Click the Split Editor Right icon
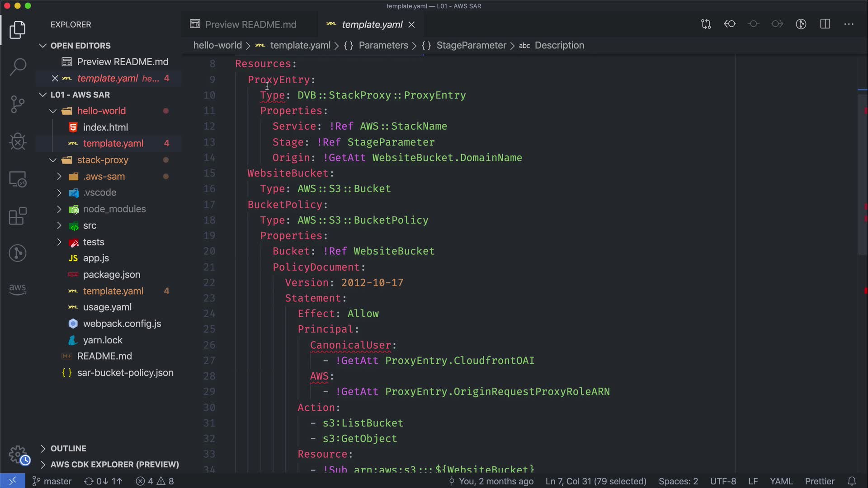Viewport: 868px width, 488px height. point(825,24)
